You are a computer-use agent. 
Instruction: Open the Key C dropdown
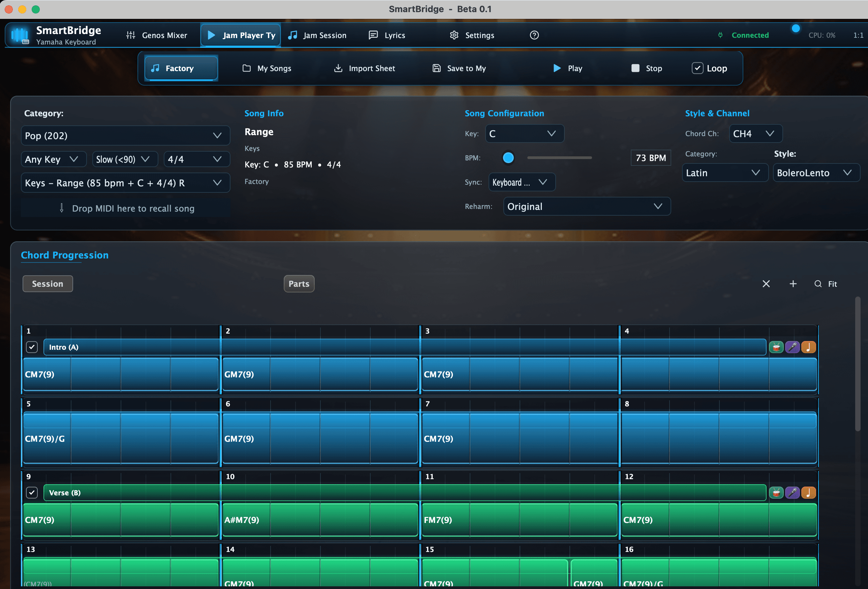pos(524,134)
